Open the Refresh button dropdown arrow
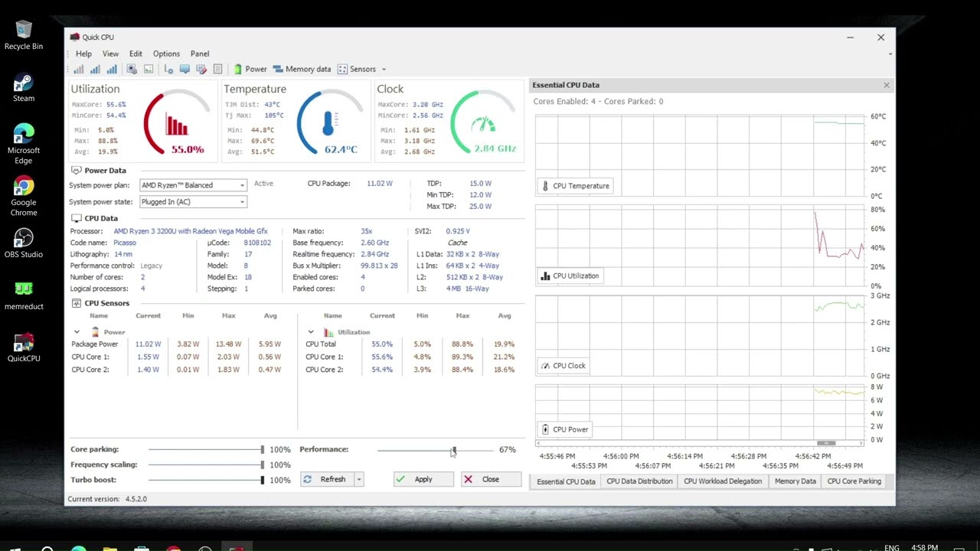The width and height of the screenshot is (980, 551). pos(358,479)
